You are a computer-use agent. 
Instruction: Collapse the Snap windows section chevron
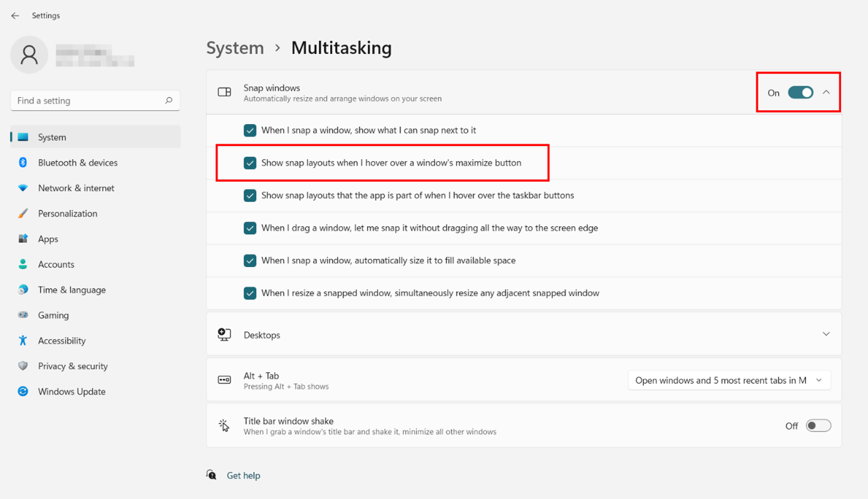tap(826, 92)
